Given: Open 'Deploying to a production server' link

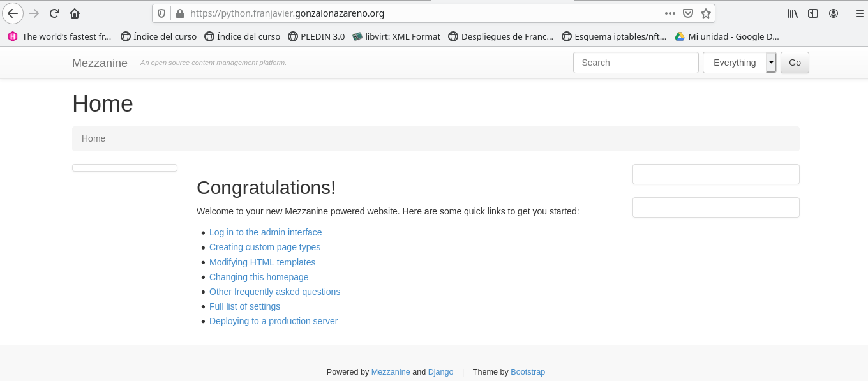Looking at the screenshot, I should [274, 321].
